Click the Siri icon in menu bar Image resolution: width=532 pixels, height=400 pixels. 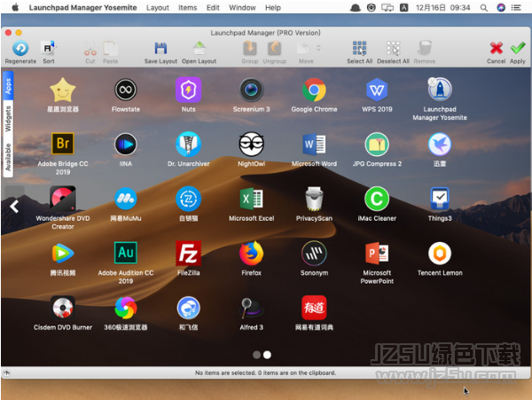coord(501,7)
